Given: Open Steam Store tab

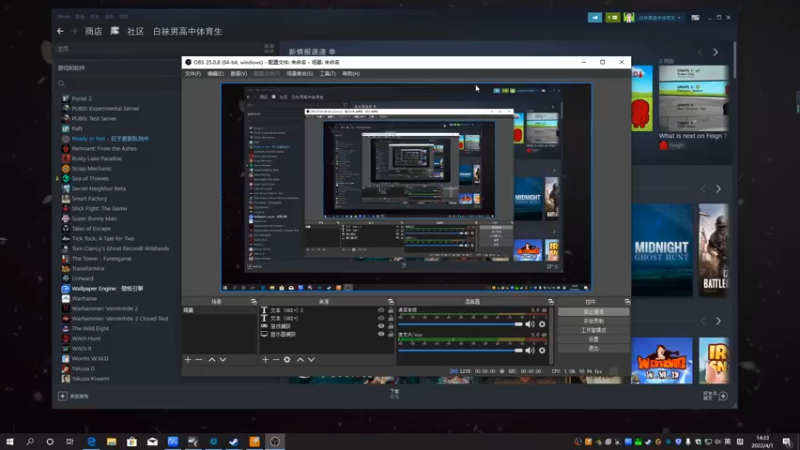Looking at the screenshot, I should click(93, 32).
